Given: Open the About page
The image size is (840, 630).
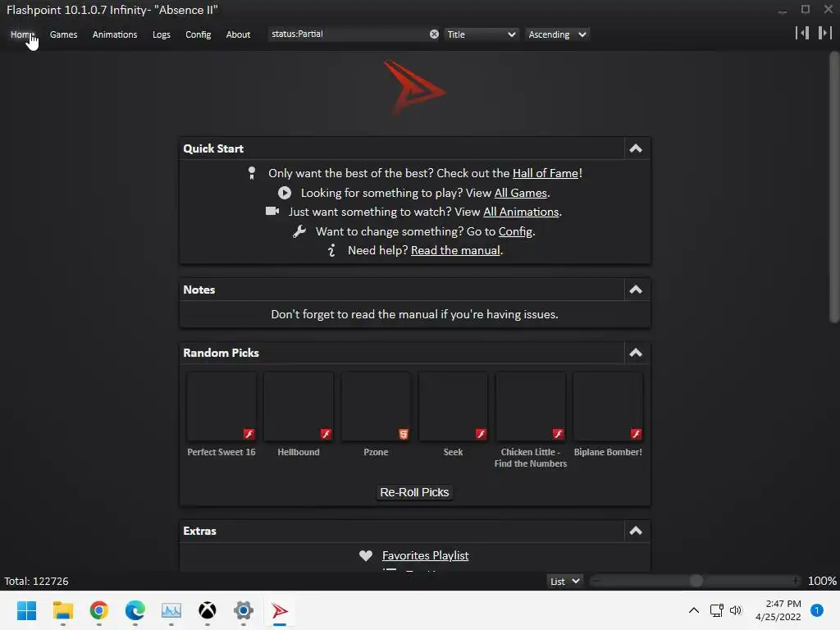Looking at the screenshot, I should coord(238,34).
